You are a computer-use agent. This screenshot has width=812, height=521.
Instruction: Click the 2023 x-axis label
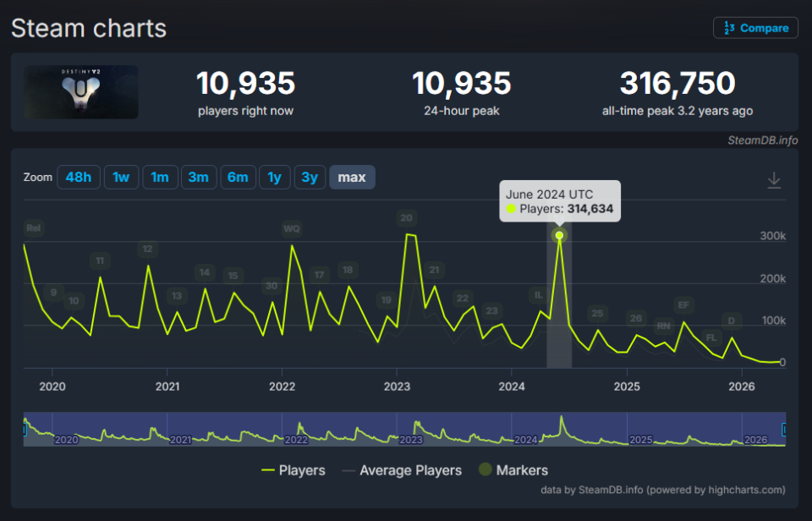(398, 387)
